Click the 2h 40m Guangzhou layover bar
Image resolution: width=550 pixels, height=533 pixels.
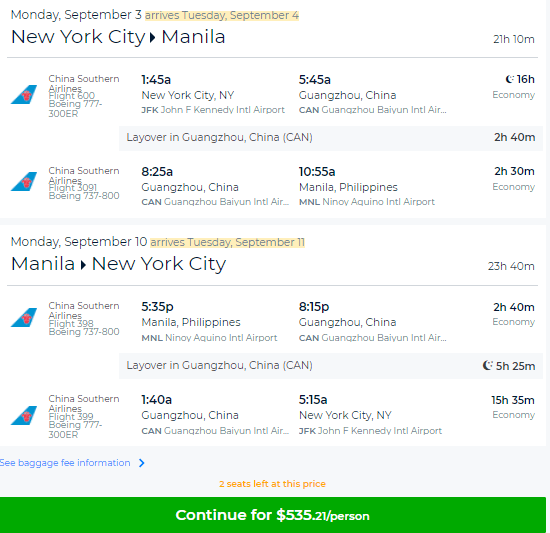(331, 137)
